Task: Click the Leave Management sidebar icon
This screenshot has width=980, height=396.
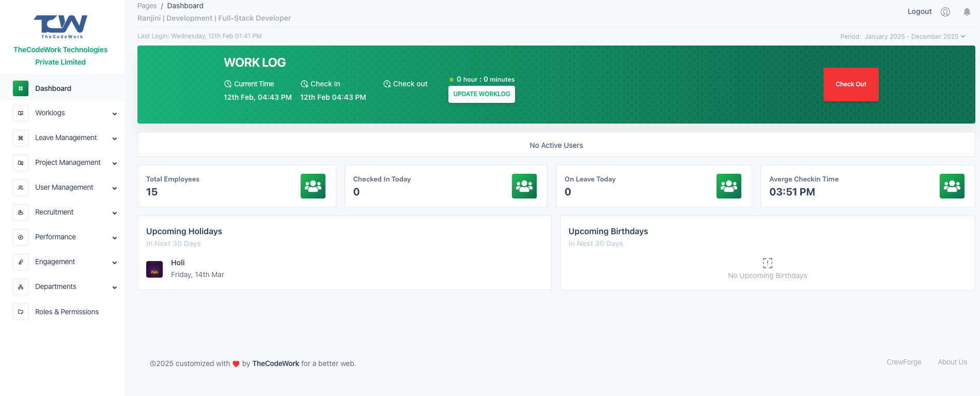Action: click(21, 138)
